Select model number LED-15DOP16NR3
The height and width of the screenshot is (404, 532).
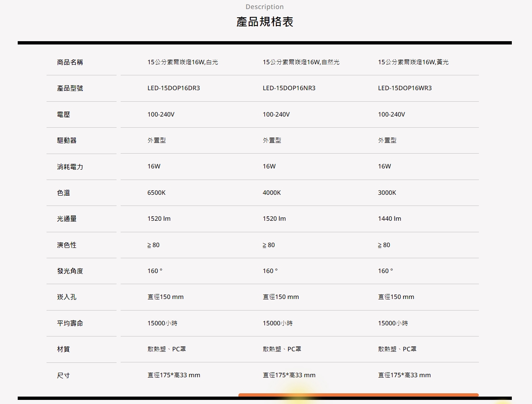pos(289,88)
